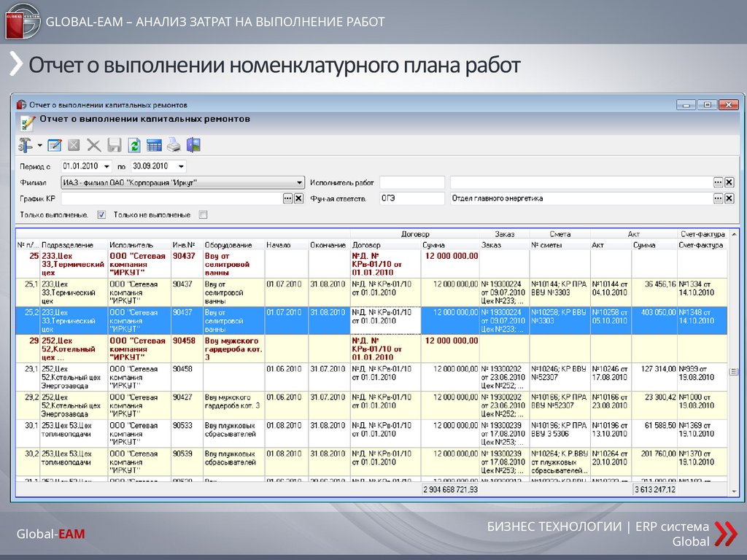
Task: Clear График КР with the X button
Action: (298, 198)
